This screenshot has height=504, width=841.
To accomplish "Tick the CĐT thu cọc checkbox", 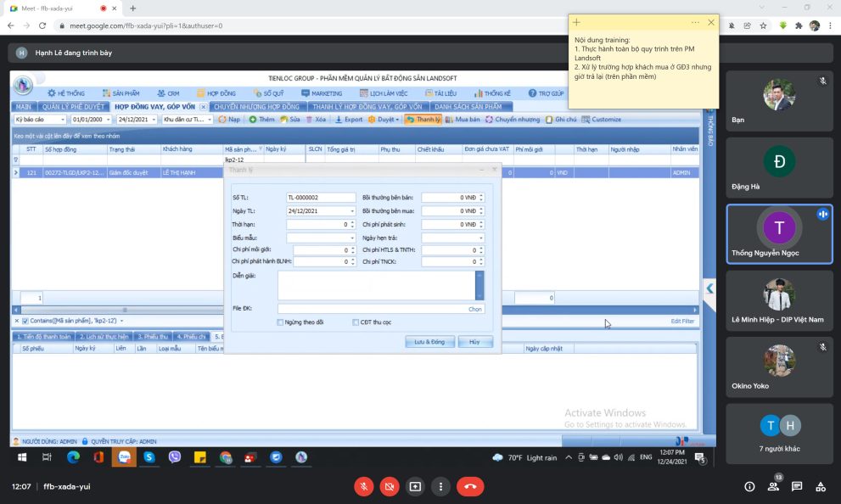I will coord(355,322).
